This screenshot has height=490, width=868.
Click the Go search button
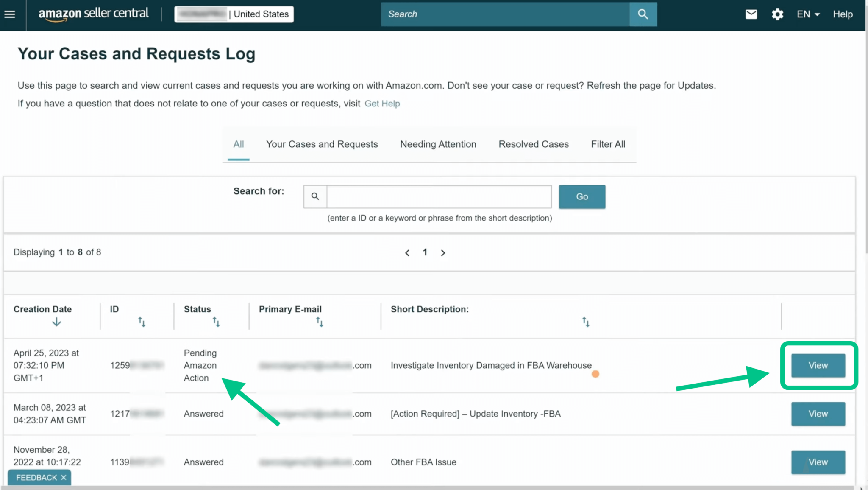coord(581,196)
